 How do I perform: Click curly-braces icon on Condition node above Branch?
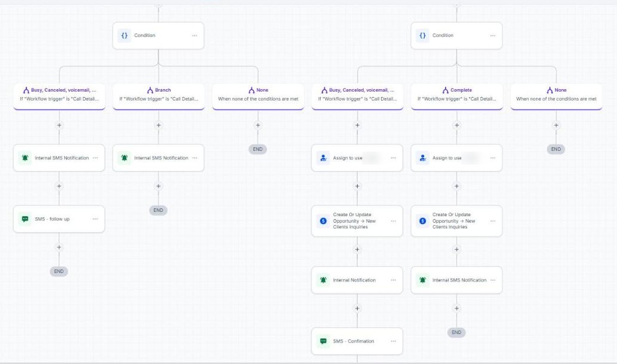pyautogui.click(x=125, y=35)
